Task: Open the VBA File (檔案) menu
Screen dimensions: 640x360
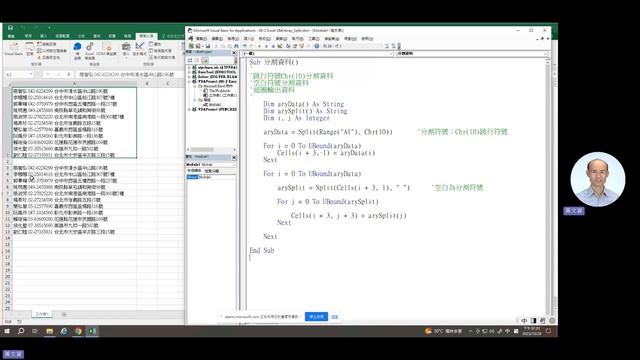Action: point(202,38)
